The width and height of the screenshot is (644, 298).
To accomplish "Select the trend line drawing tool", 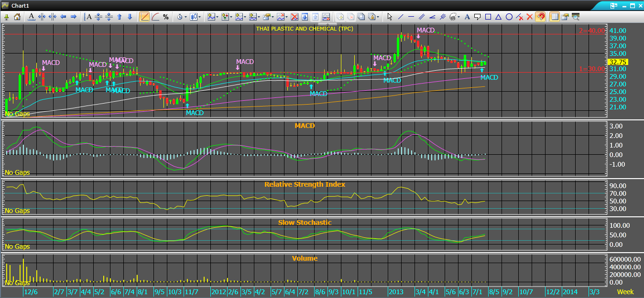I will (x=400, y=17).
